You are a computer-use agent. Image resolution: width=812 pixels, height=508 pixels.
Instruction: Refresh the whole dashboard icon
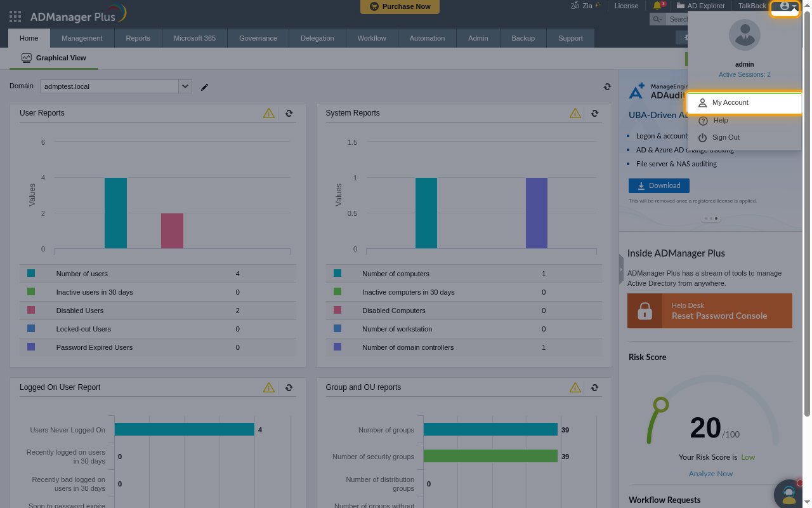607,86
